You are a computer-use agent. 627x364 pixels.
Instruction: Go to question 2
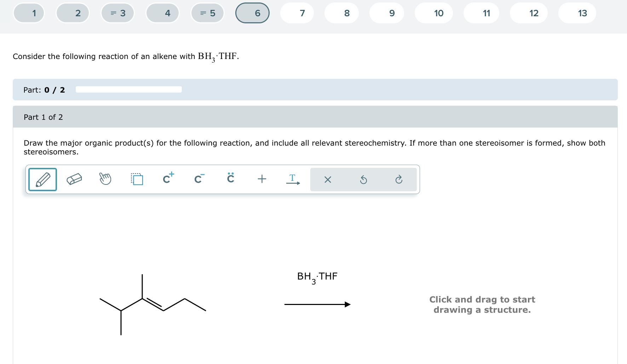73,13
